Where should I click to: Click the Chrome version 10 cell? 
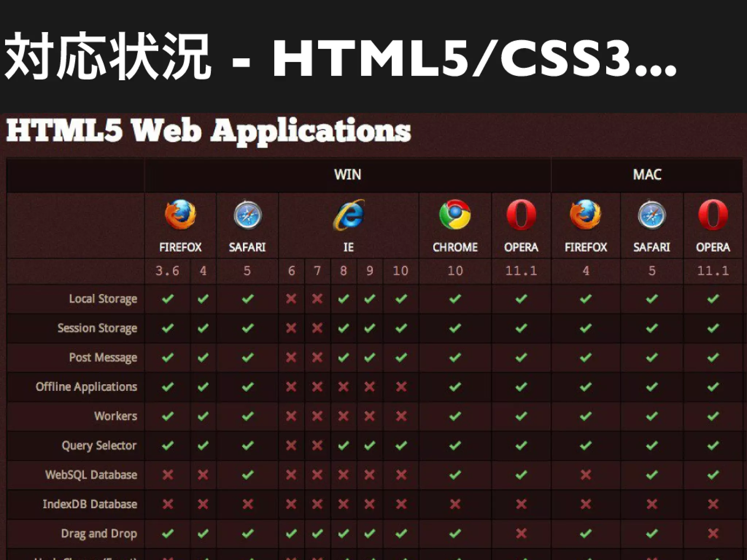click(455, 271)
